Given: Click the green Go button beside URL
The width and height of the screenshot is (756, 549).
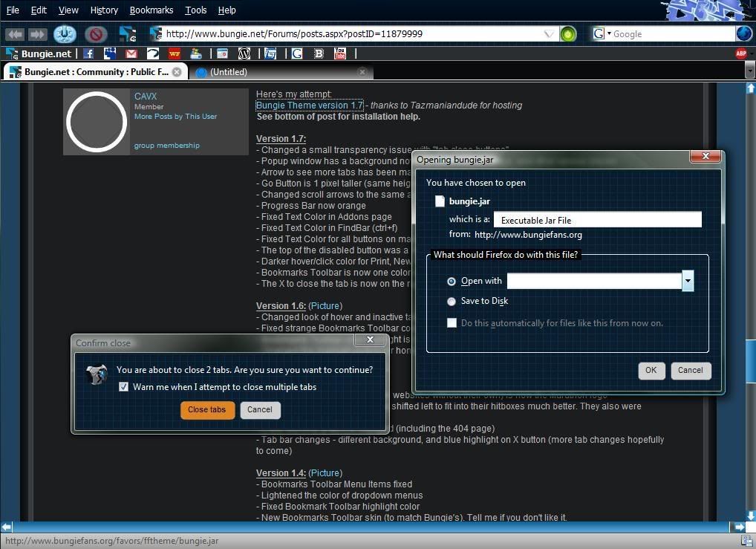Looking at the screenshot, I should tap(568, 34).
